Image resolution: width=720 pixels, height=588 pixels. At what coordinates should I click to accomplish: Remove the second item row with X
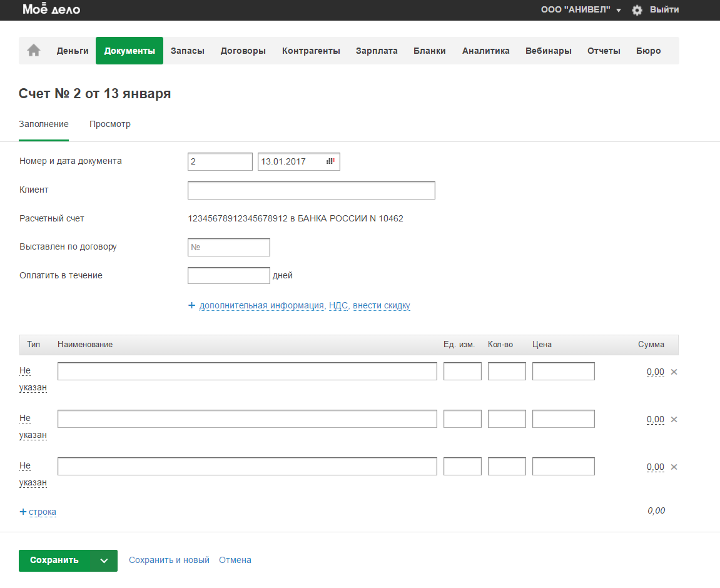674,420
